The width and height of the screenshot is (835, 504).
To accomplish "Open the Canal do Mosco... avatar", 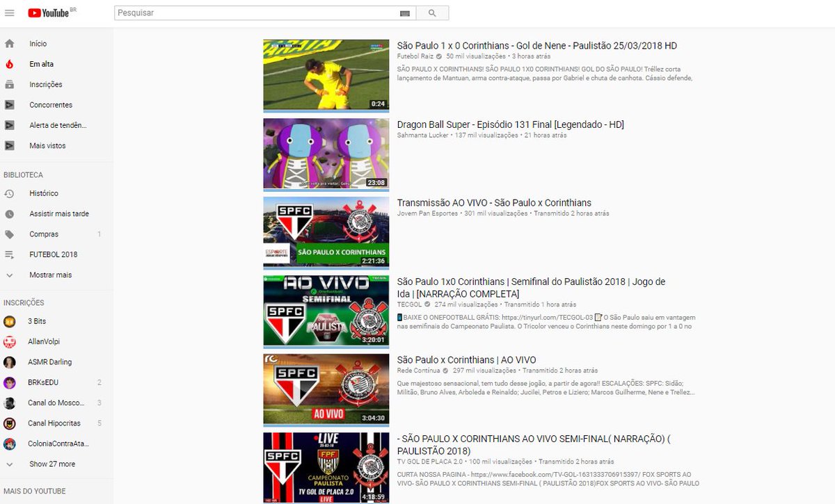I will 10,403.
